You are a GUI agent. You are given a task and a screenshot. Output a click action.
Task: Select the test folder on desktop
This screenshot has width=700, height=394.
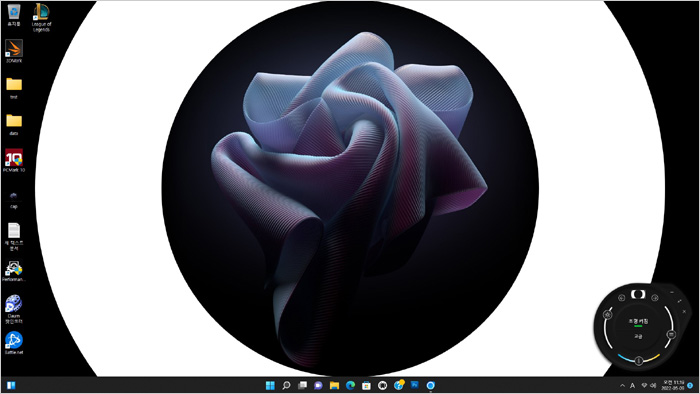tap(14, 87)
